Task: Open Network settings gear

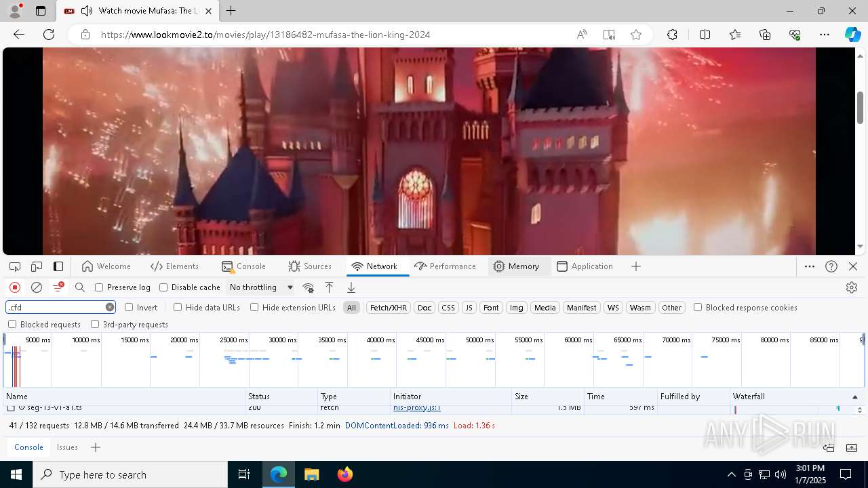Action: click(852, 287)
